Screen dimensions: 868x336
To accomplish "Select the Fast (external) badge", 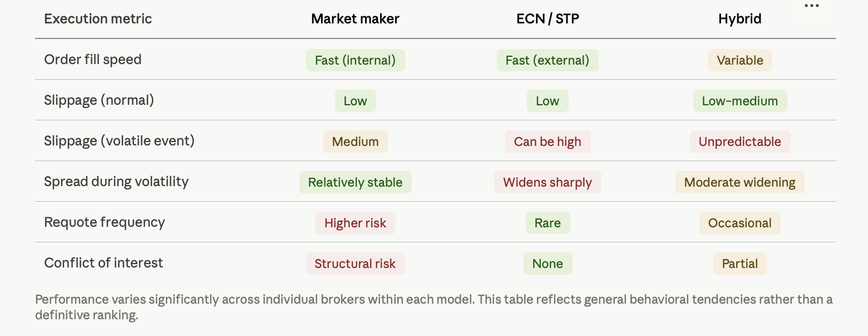I will click(x=548, y=60).
